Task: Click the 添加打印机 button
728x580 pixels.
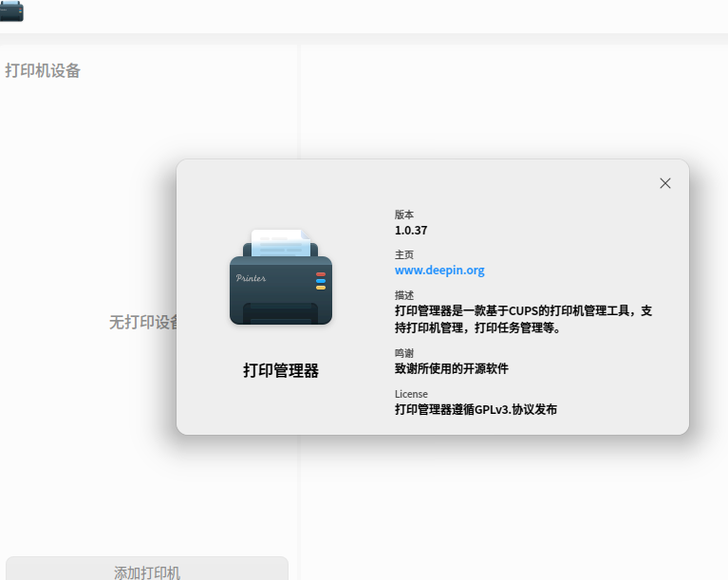Action: pos(147,570)
